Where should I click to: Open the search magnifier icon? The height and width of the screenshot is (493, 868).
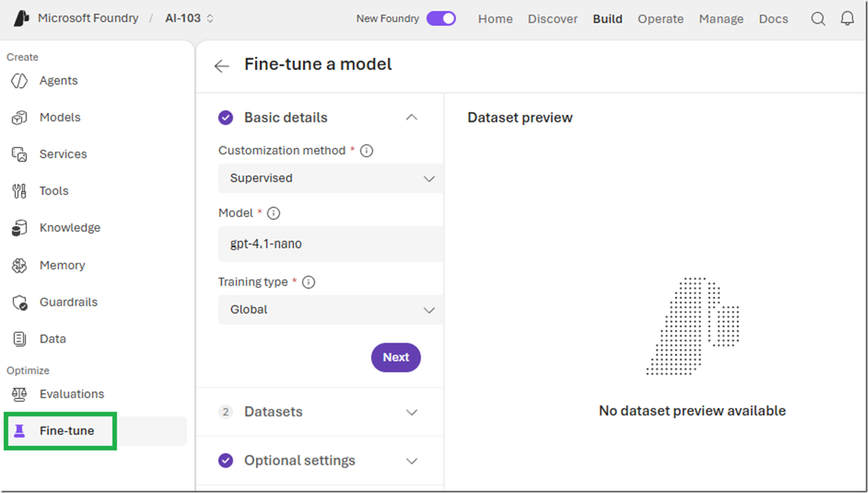818,19
